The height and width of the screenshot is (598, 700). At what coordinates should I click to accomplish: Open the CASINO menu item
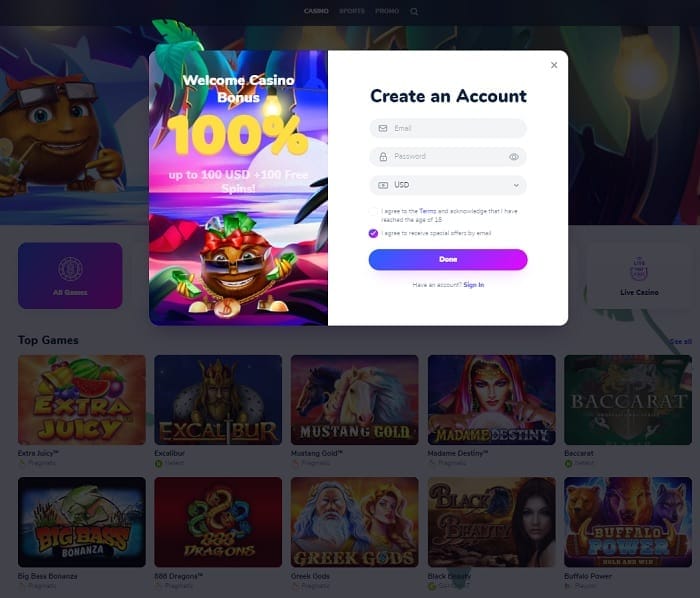click(x=316, y=11)
